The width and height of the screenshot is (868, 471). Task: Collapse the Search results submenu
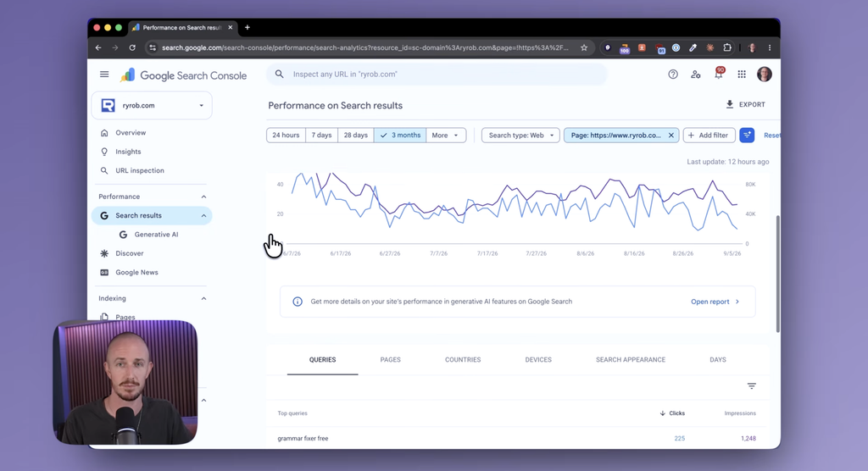click(x=203, y=216)
